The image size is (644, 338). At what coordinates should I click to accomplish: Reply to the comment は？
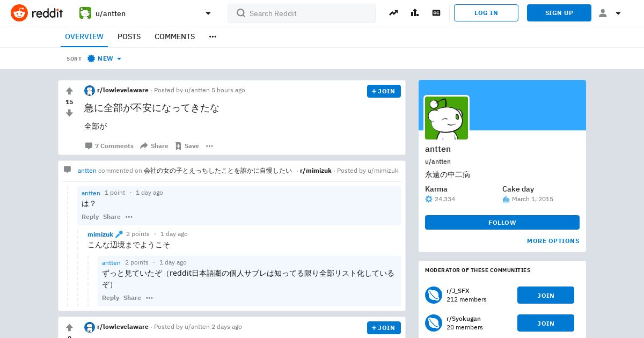pyautogui.click(x=90, y=217)
